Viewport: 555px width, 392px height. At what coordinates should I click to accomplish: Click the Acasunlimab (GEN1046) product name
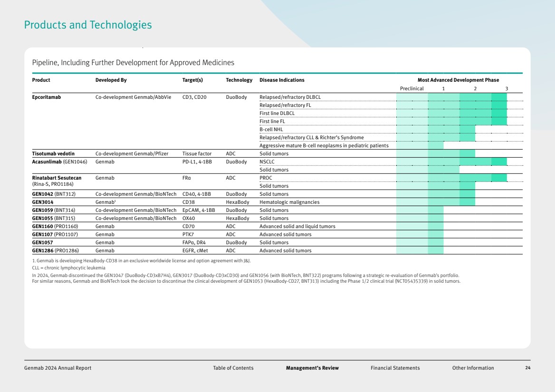coord(59,162)
